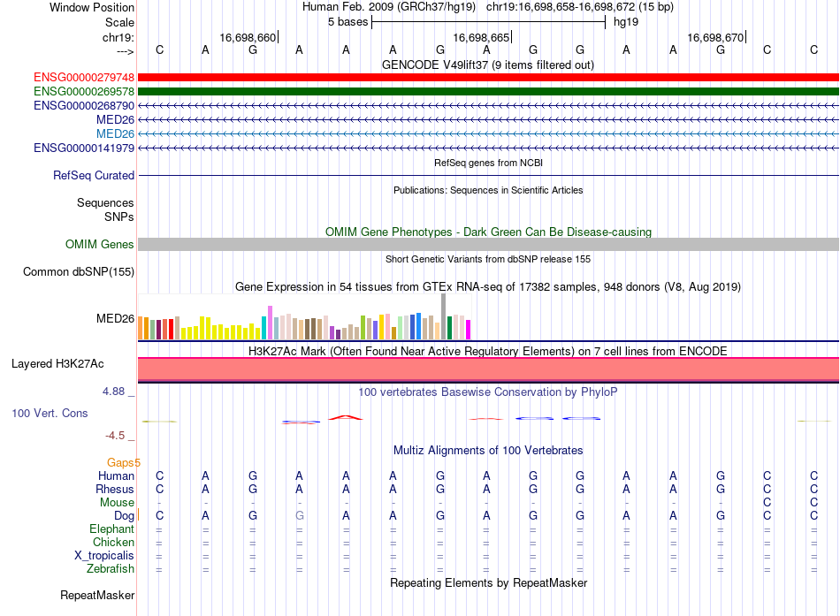Click Multiz Alignments of 100 Vertebrates title

(488, 451)
